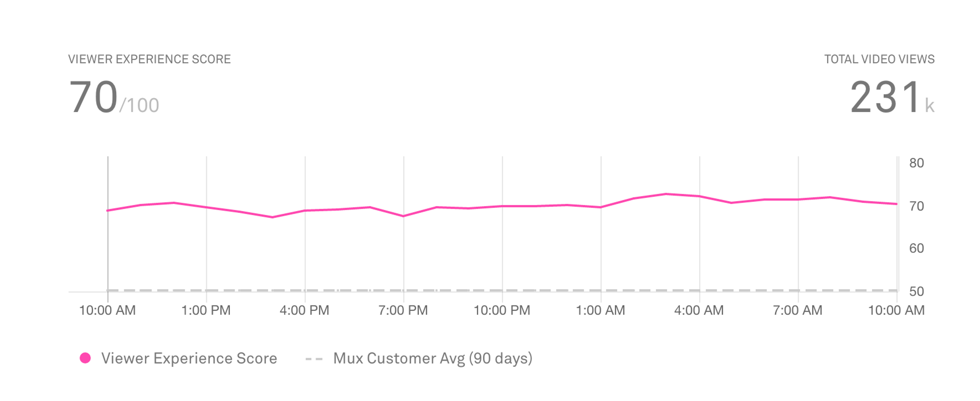The image size is (980, 401).
Task: Click the 7:00 PM time axis label
Action: pos(403,310)
